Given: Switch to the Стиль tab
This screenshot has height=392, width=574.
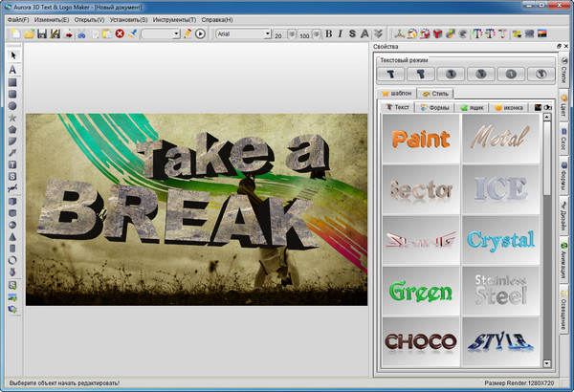Looking at the screenshot, I should 435,94.
